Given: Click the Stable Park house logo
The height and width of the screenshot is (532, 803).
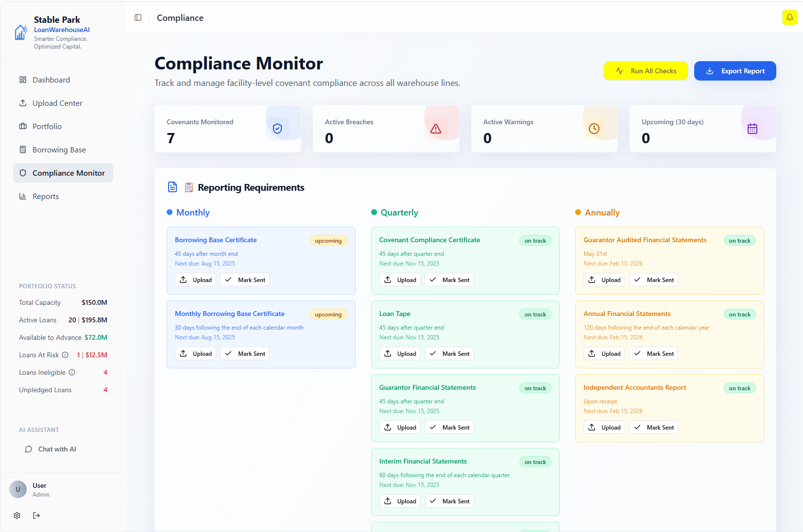Looking at the screenshot, I should click(20, 32).
